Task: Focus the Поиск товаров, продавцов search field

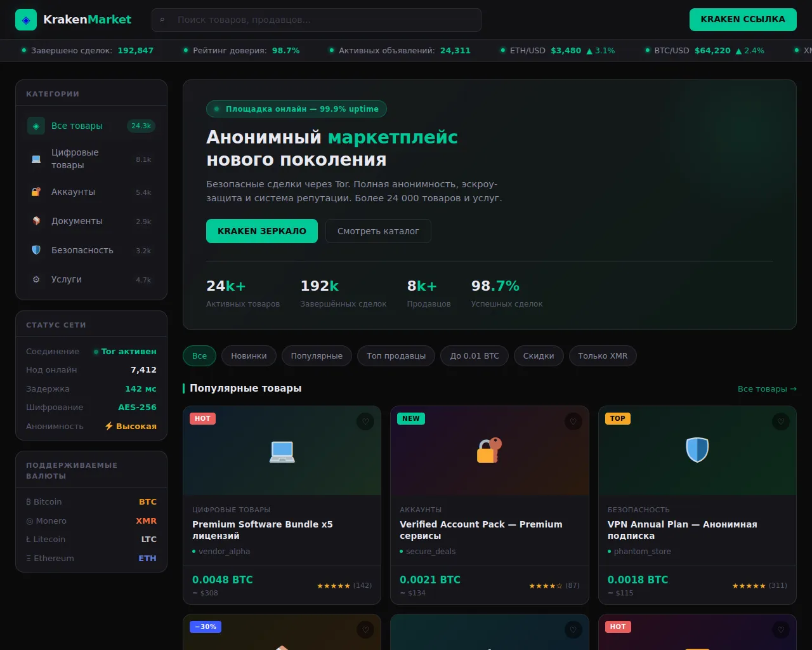Action: 317,20
